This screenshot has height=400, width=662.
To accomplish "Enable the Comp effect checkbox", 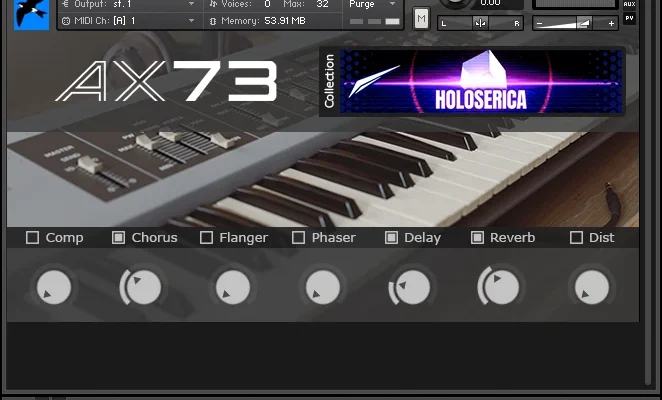I will [33, 238].
